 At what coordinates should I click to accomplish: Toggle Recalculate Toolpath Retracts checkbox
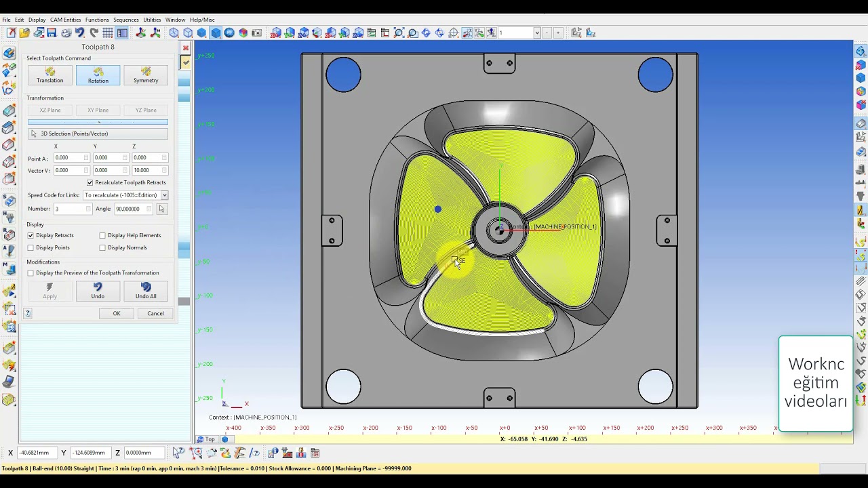point(90,182)
